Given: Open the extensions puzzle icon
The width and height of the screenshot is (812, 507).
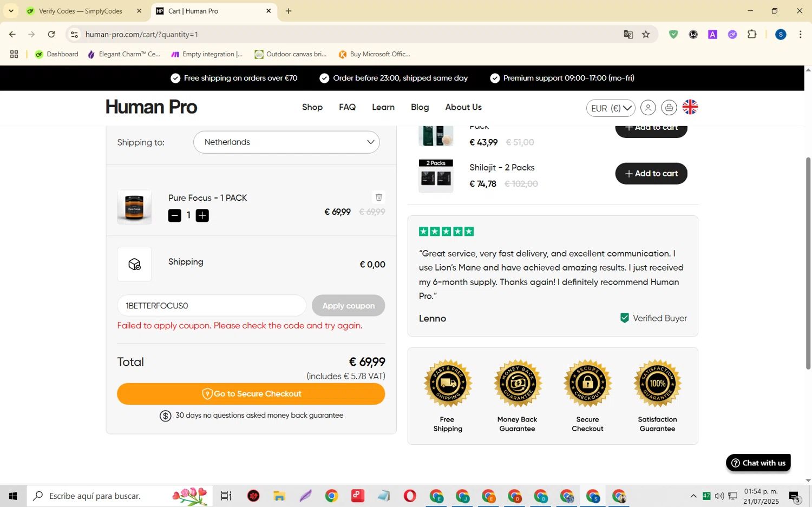Looking at the screenshot, I should [752, 34].
